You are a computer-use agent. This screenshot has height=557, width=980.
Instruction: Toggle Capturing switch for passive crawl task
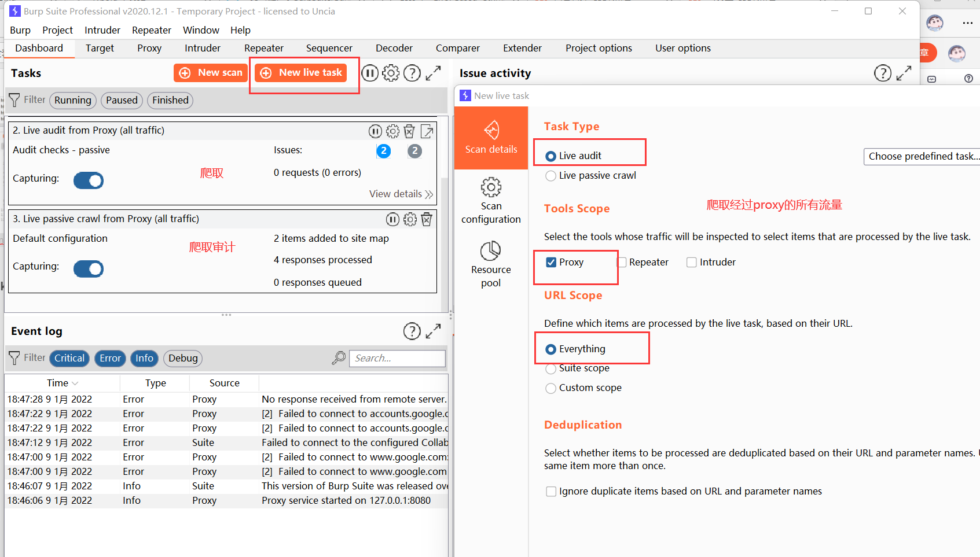pyautogui.click(x=89, y=269)
